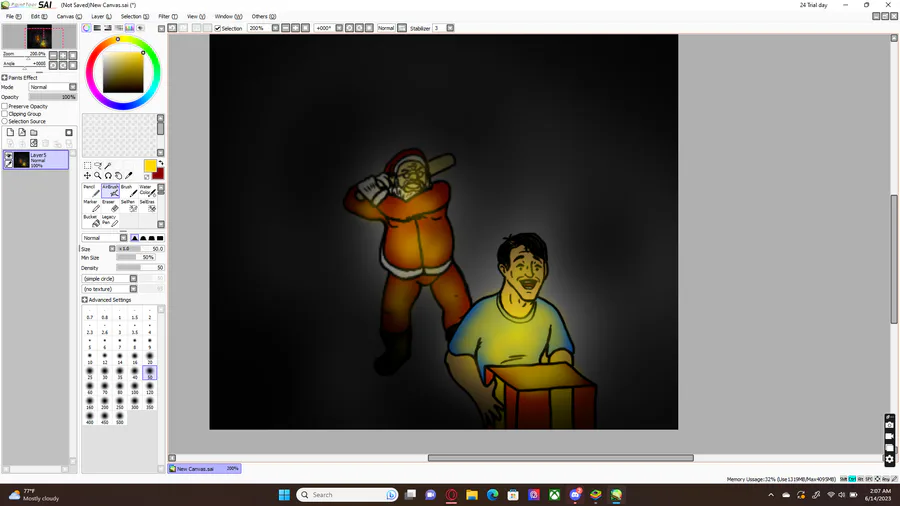Open the Layer menu
Screen dimensions: 900x506
point(101,16)
